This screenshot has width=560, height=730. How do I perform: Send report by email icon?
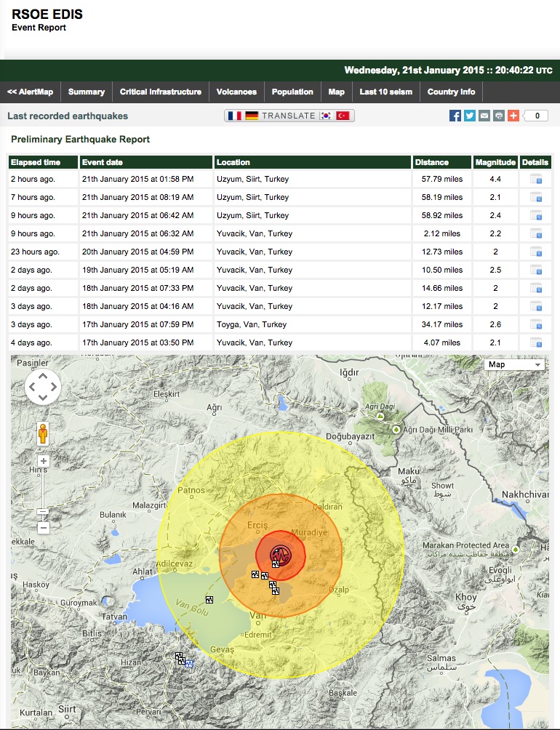[484, 116]
